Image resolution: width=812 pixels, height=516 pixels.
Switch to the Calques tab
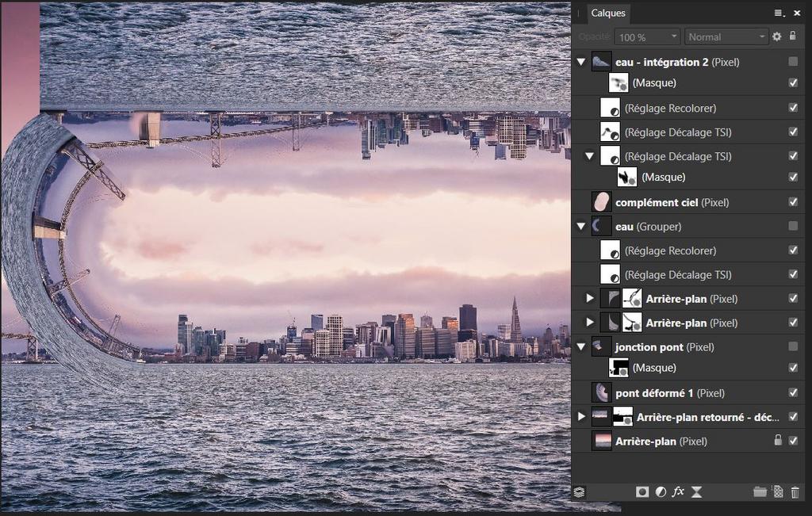point(608,13)
